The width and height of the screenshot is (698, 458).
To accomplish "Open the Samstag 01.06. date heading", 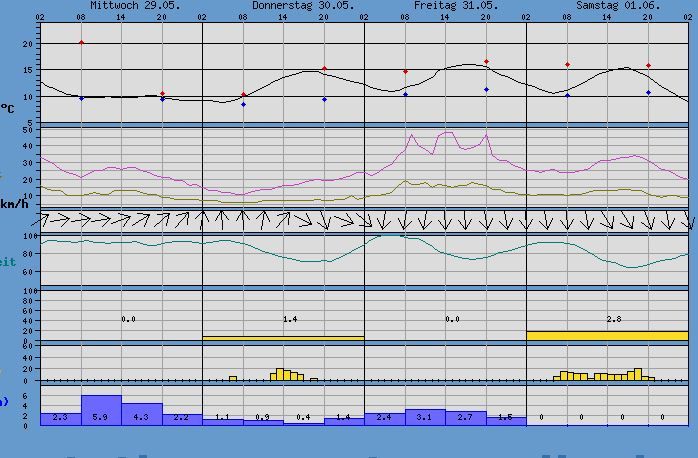I will 612,6.
